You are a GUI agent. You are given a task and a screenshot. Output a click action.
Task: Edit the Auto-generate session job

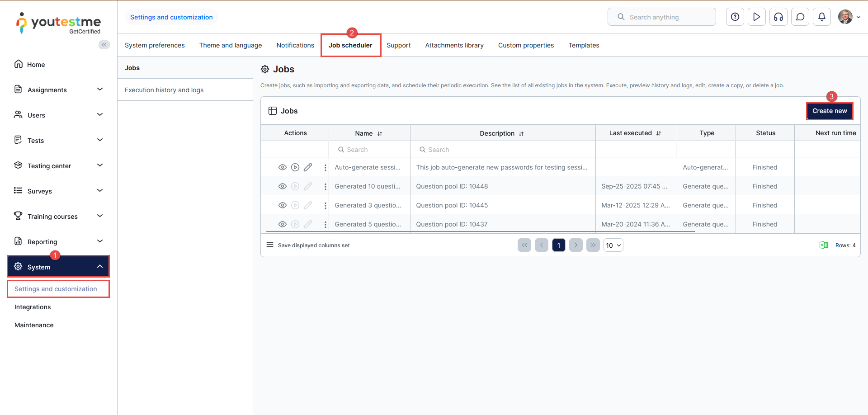pyautogui.click(x=308, y=167)
